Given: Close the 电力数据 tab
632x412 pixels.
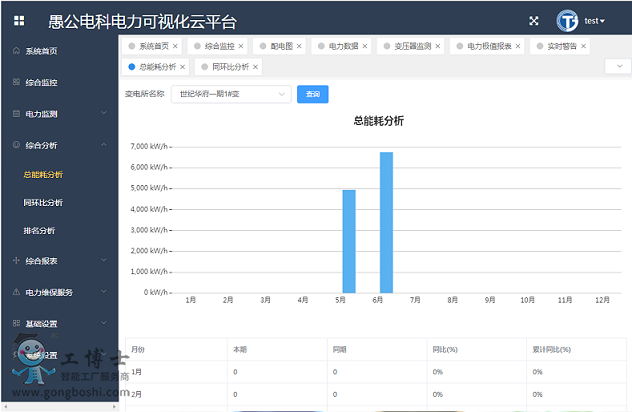Looking at the screenshot, I should [369, 46].
